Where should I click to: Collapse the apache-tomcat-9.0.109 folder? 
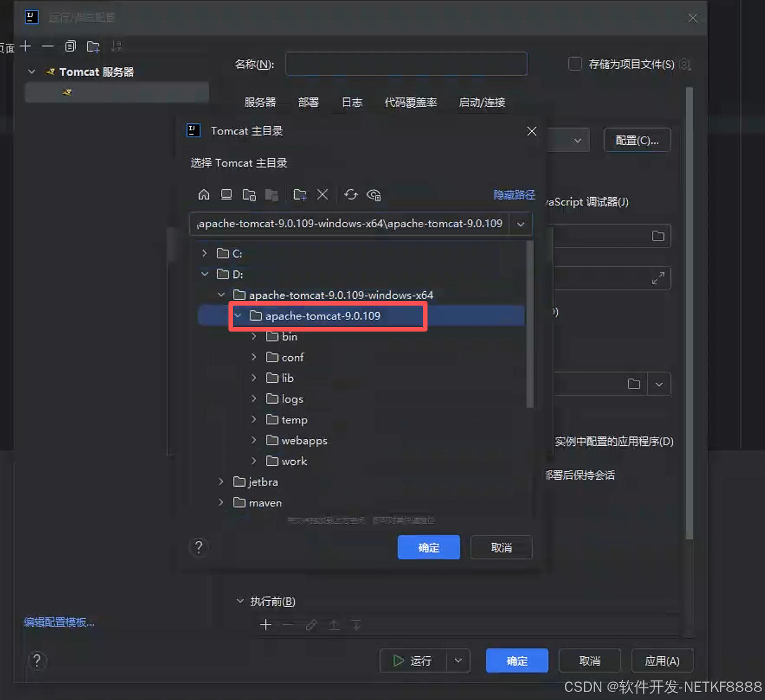tap(237, 315)
